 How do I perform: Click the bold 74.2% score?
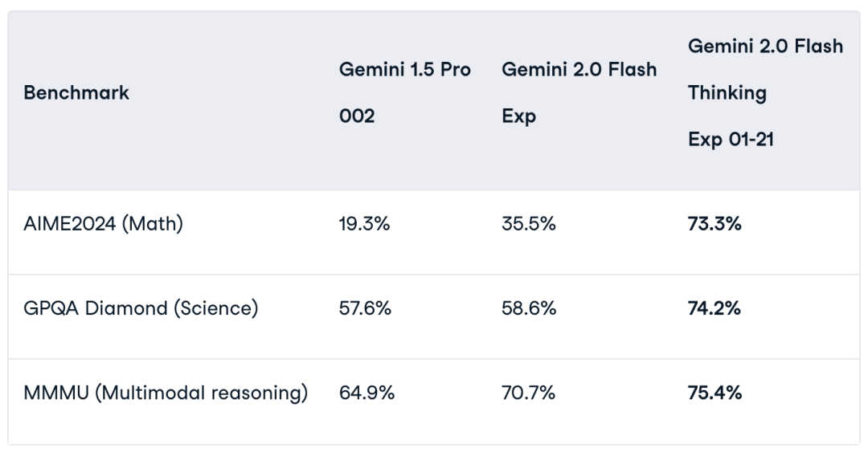click(x=714, y=308)
